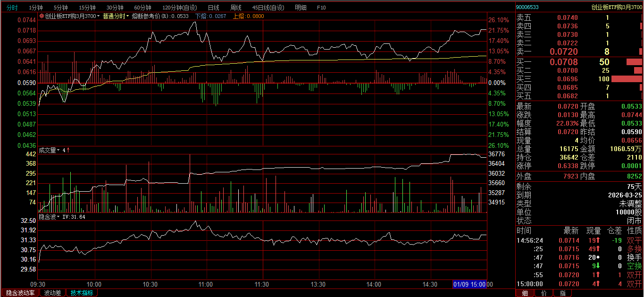Switch to 120分钟(自设) period tab
The height and width of the screenshot is (297, 644).
(x=179, y=8)
